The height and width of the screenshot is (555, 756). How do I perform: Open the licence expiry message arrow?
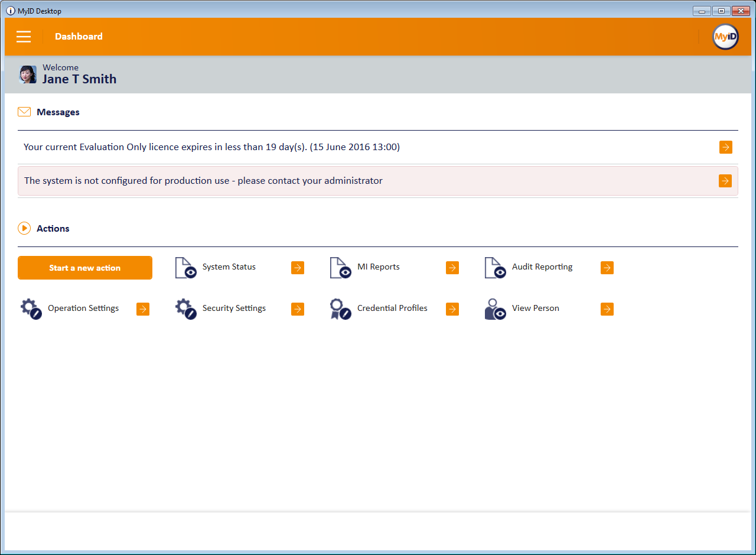point(725,147)
